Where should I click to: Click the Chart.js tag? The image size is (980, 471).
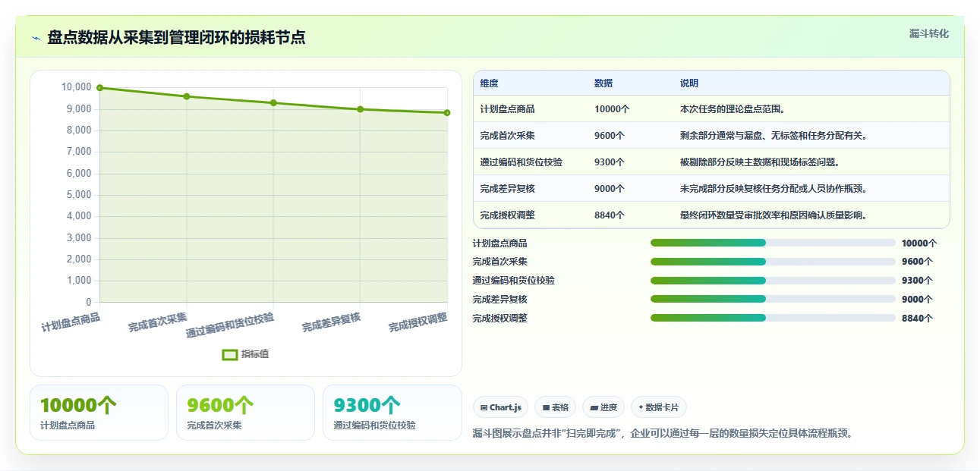point(501,407)
